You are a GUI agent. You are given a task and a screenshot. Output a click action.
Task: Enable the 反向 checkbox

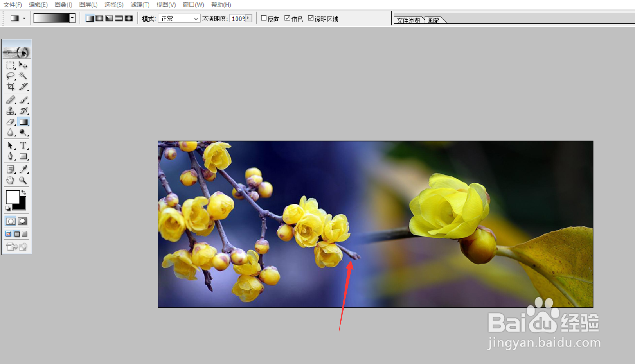pyautogui.click(x=264, y=18)
